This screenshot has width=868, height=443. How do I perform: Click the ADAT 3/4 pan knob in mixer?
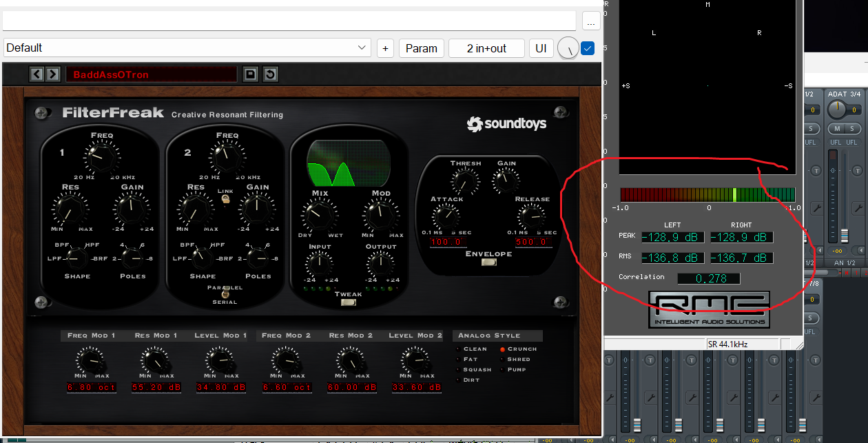tap(836, 110)
